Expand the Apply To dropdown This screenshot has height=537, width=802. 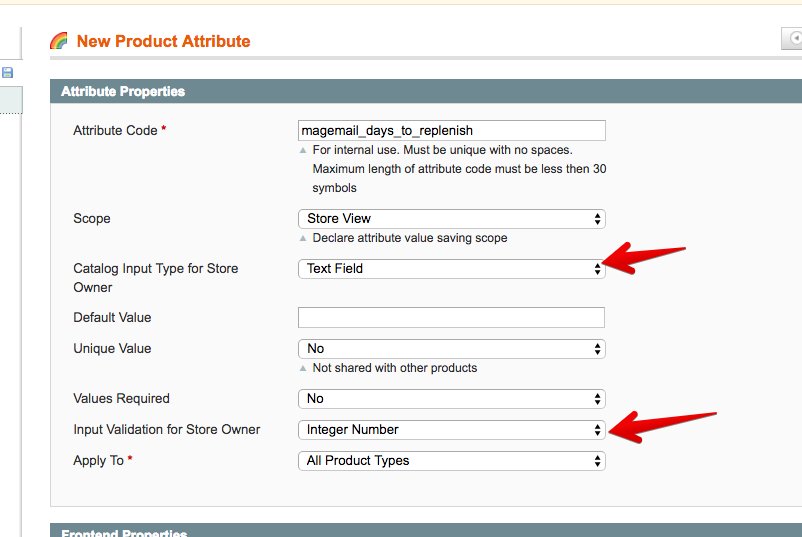click(451, 460)
